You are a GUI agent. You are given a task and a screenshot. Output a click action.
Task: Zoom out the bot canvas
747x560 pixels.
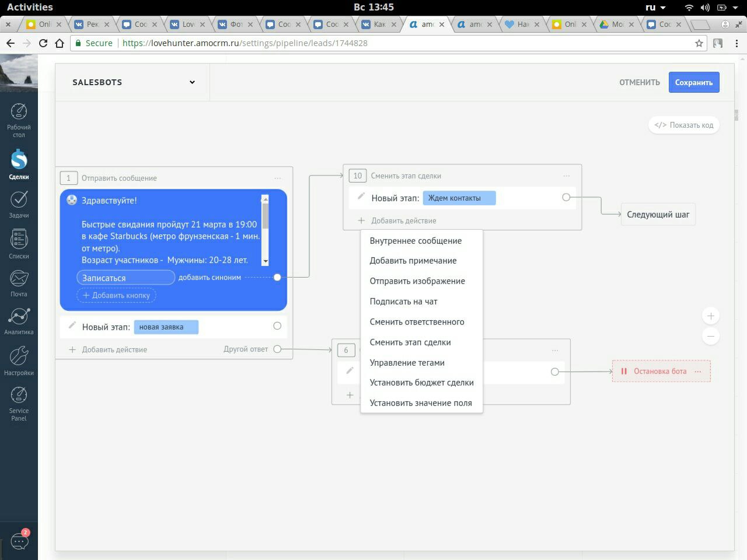pos(711,336)
